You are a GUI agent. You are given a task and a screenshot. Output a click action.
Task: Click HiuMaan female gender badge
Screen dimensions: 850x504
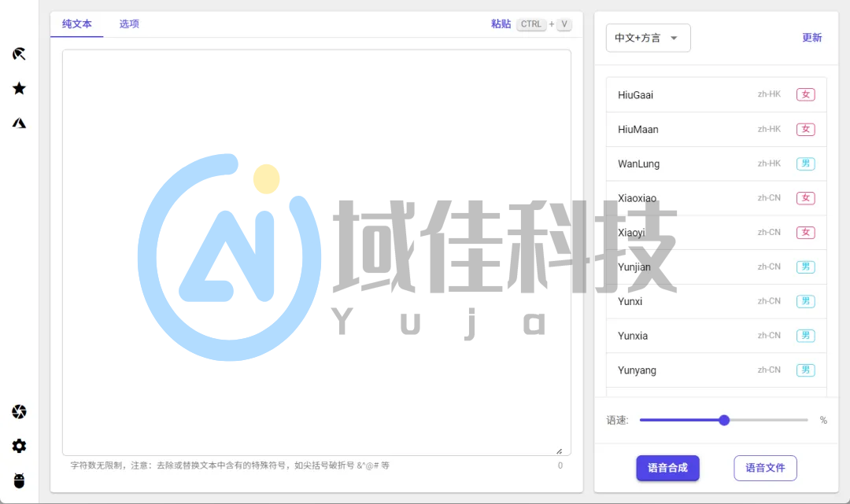(806, 130)
